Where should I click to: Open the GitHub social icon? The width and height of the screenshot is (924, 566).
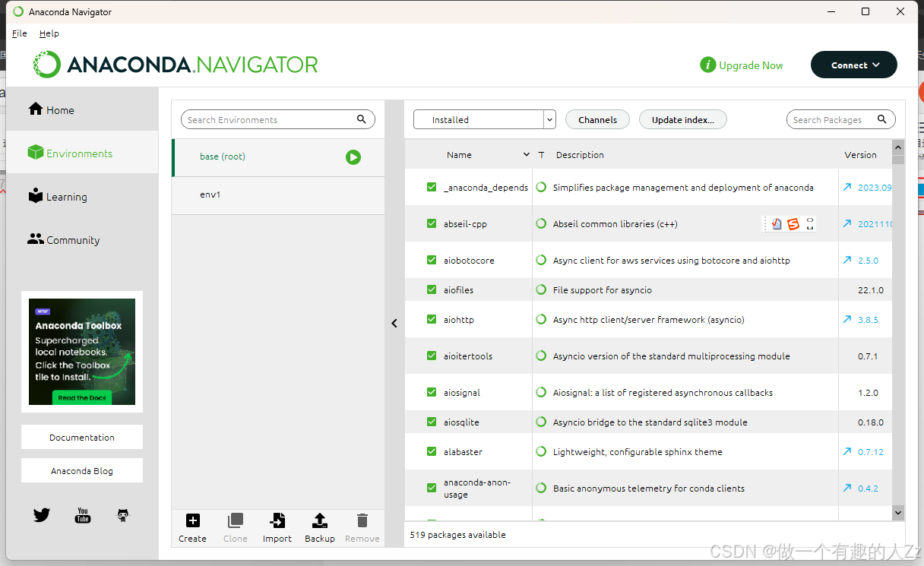[x=123, y=515]
